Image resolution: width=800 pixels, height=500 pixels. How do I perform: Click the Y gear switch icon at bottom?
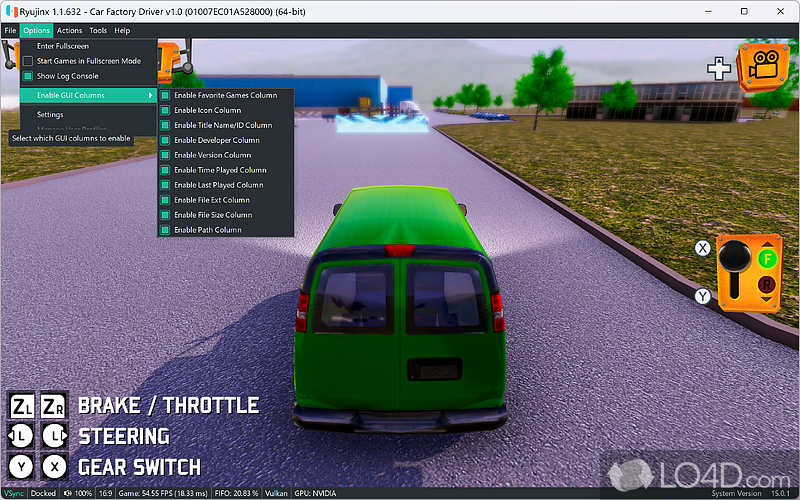21,467
